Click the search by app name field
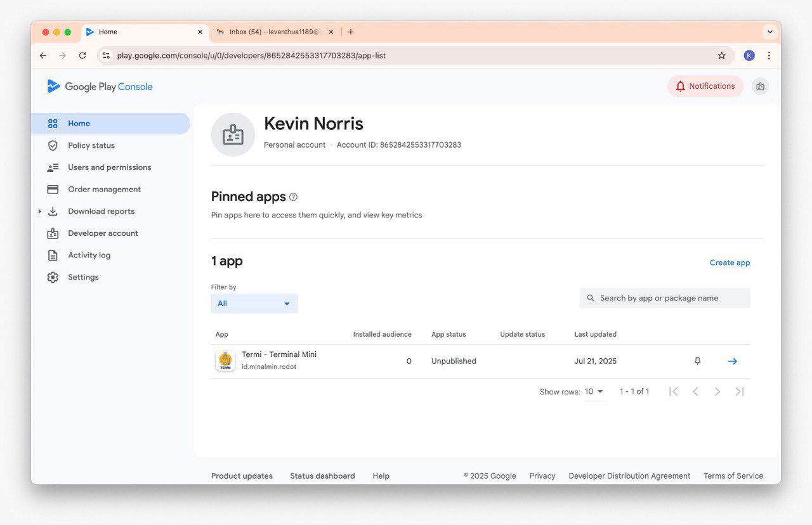Screen dimensions: 812x525 click(x=665, y=298)
